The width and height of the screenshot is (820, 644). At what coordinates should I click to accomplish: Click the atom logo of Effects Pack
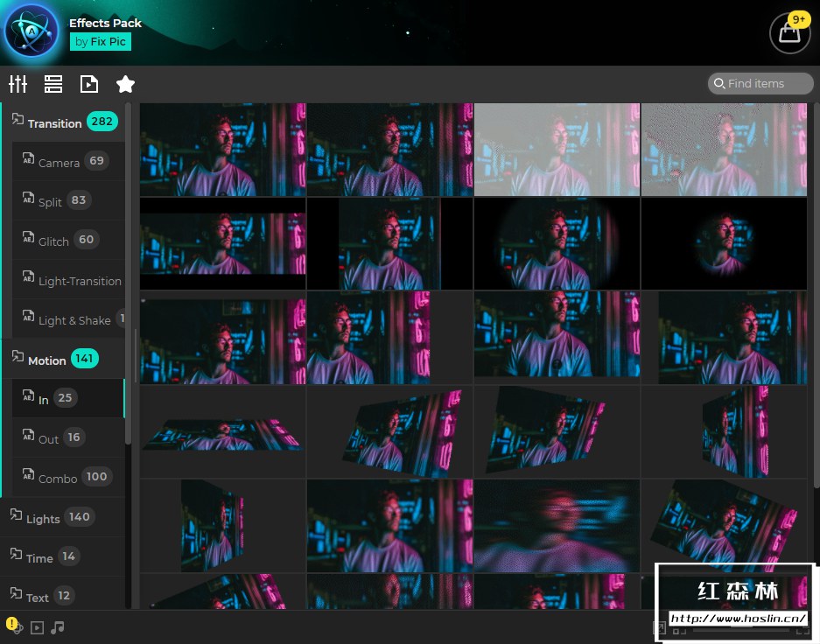[x=32, y=31]
